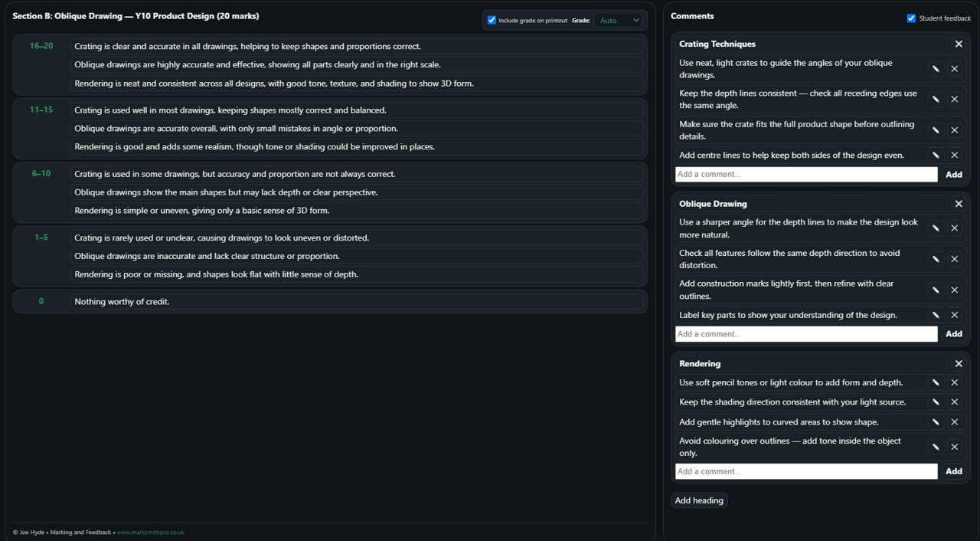Open the Grade Auto dropdown
This screenshot has height=541, width=980.
coord(619,21)
